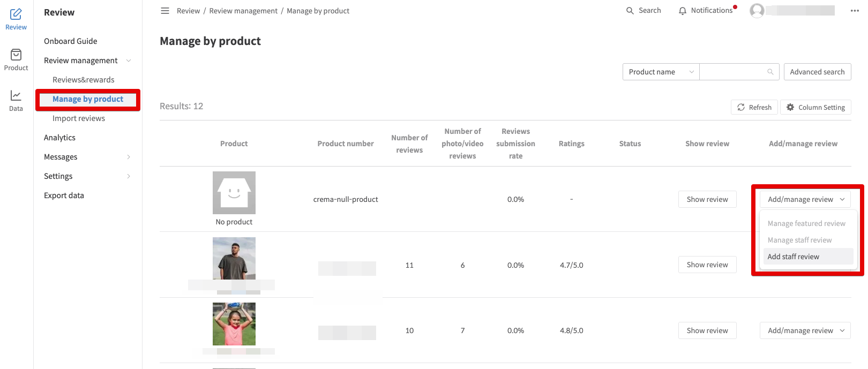Open the Review section icon in left rail
The height and width of the screenshot is (369, 868).
16,14
